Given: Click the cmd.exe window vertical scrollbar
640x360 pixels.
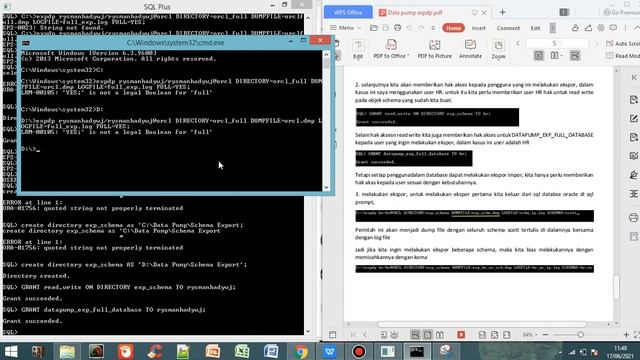Looking at the screenshot, I should [326, 121].
